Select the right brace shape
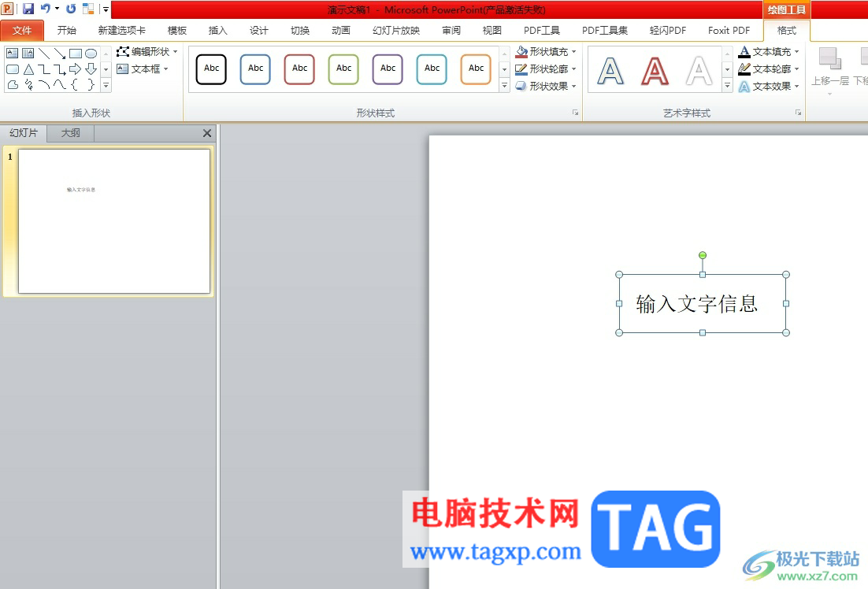Screen dimensions: 868x589 click(91, 85)
